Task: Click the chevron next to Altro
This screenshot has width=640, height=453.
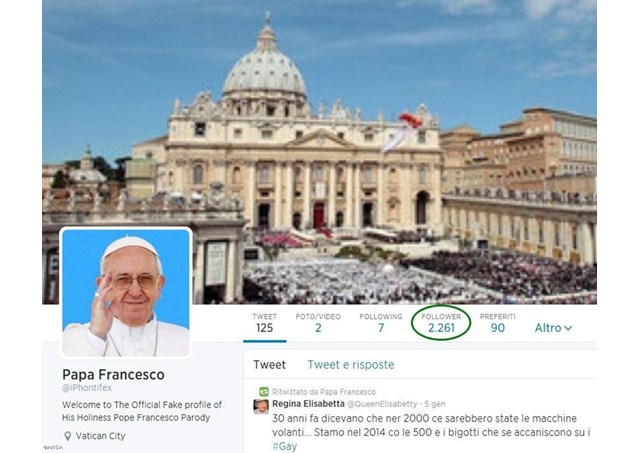Action: point(568,328)
